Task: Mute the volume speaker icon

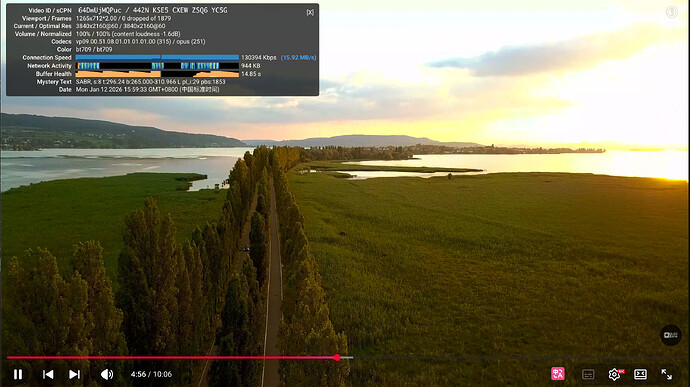Action: point(106,374)
